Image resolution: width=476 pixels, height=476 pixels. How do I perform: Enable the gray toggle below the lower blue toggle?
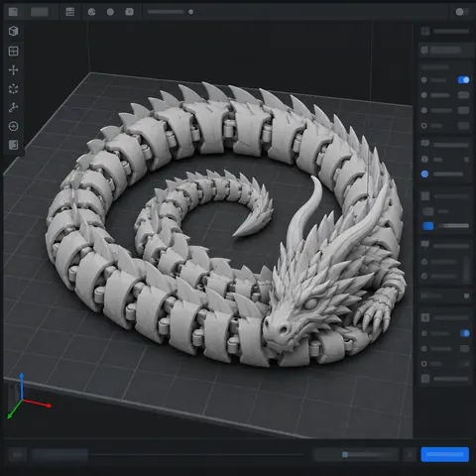click(x=464, y=348)
